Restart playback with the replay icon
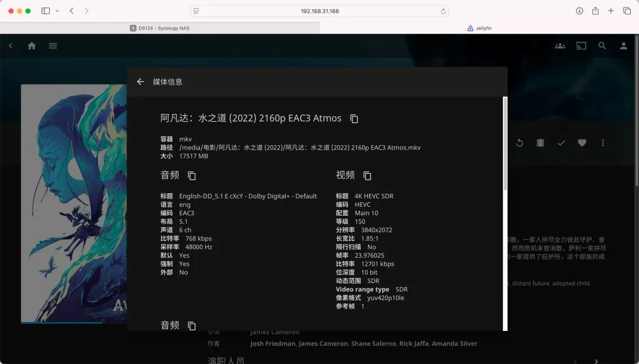This screenshot has height=364, width=639. tap(519, 143)
